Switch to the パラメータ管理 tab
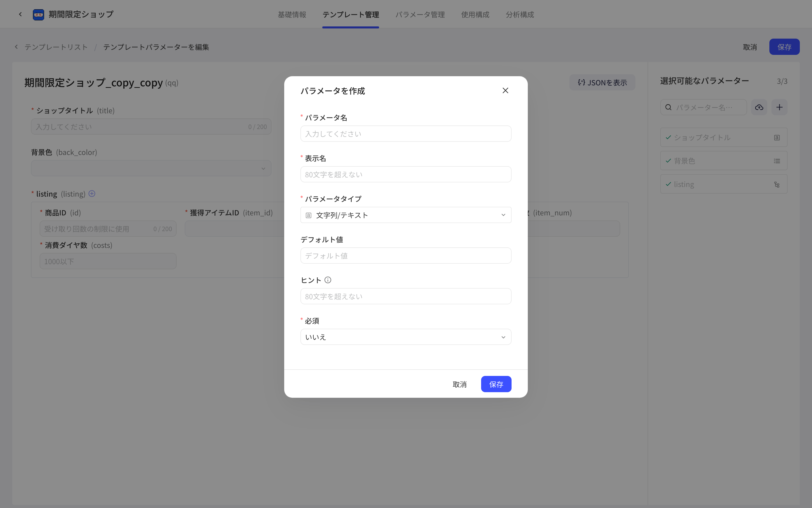 coord(420,14)
